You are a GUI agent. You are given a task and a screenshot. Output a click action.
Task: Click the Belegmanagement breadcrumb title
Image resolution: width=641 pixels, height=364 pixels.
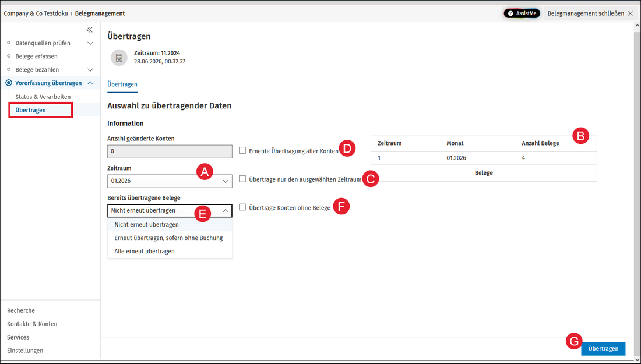[100, 13]
